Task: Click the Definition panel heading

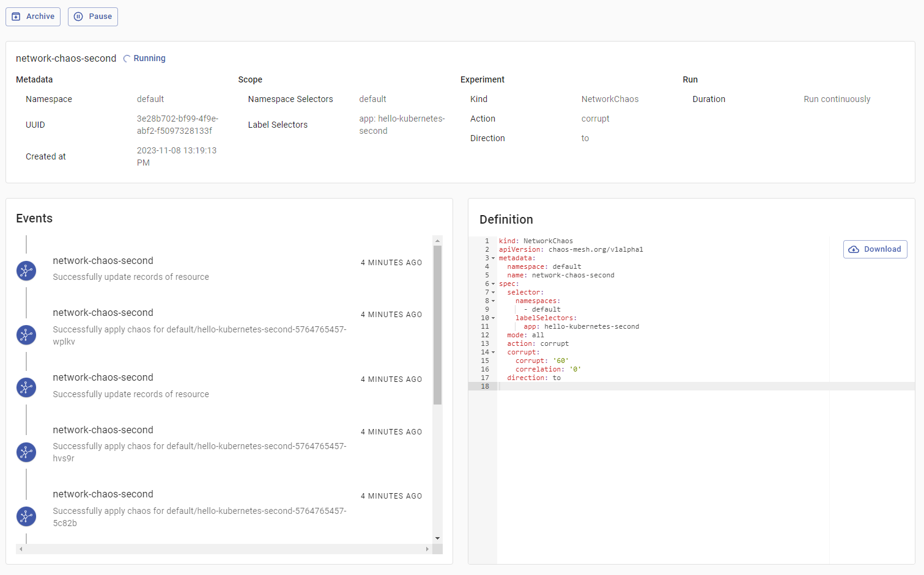Action: (x=506, y=219)
